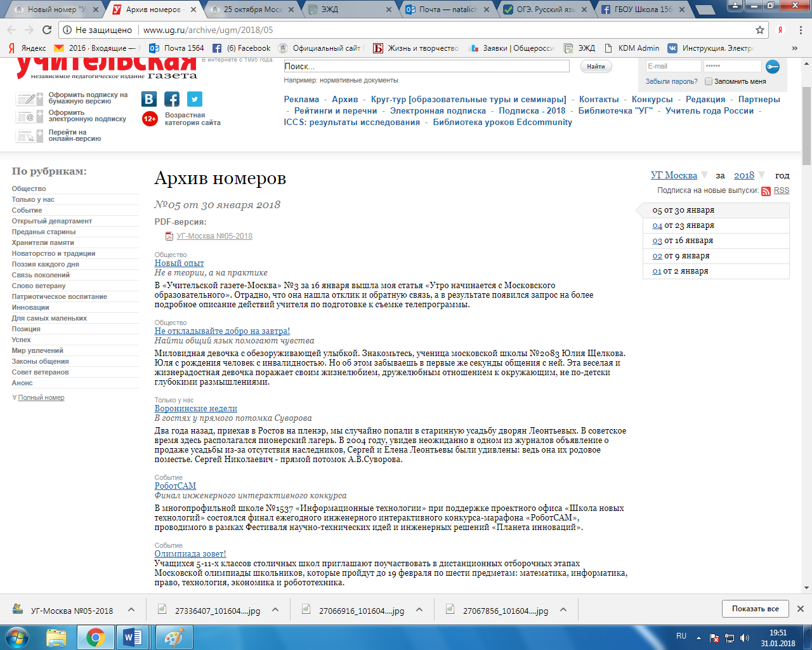Click the Показать все downloads button

click(x=756, y=609)
